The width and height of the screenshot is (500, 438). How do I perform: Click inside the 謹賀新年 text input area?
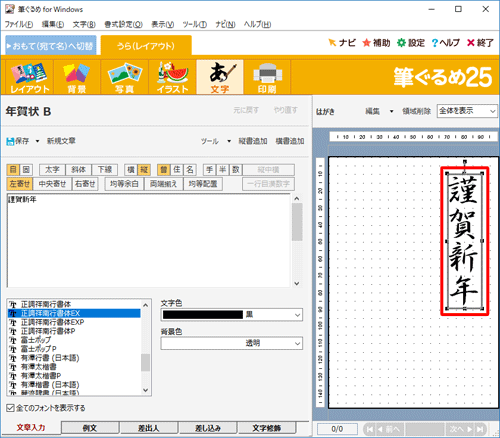click(x=149, y=240)
